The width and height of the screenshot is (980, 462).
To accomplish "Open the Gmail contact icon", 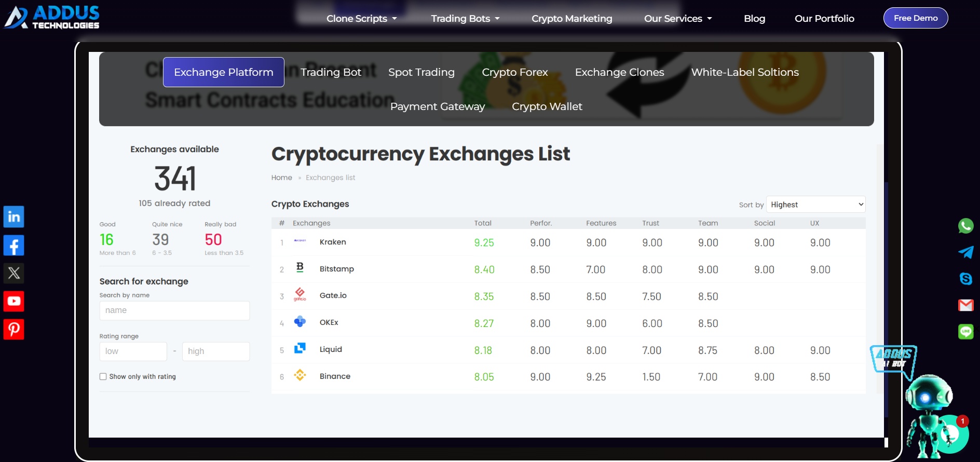I will pos(965,305).
